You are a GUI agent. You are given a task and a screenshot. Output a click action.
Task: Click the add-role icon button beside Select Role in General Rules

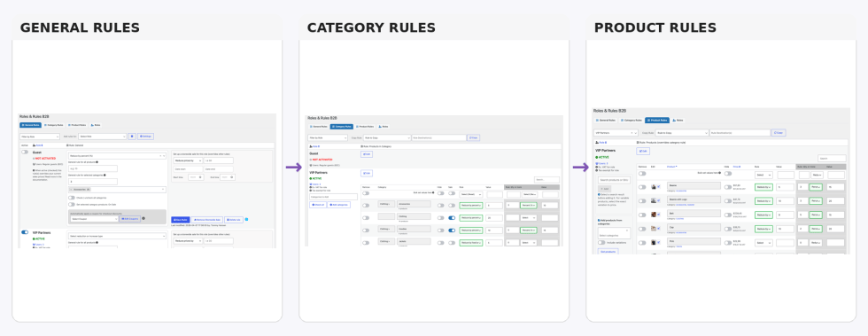click(132, 137)
